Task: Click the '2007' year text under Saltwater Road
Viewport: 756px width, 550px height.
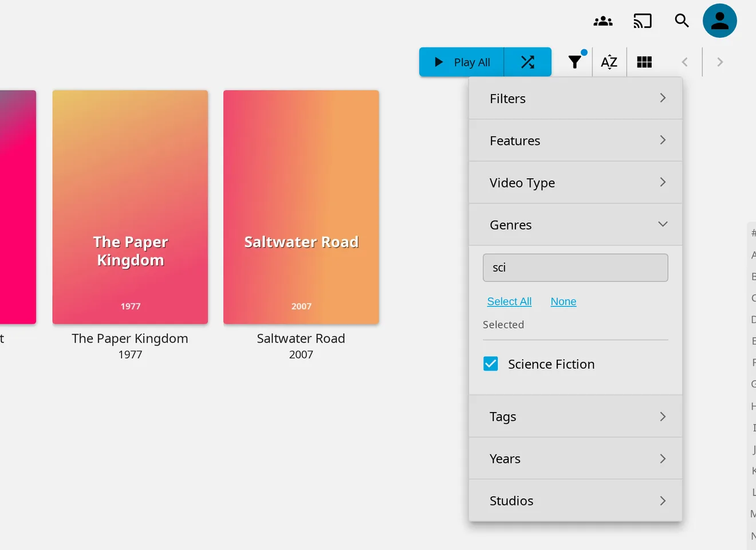Action: click(x=301, y=355)
